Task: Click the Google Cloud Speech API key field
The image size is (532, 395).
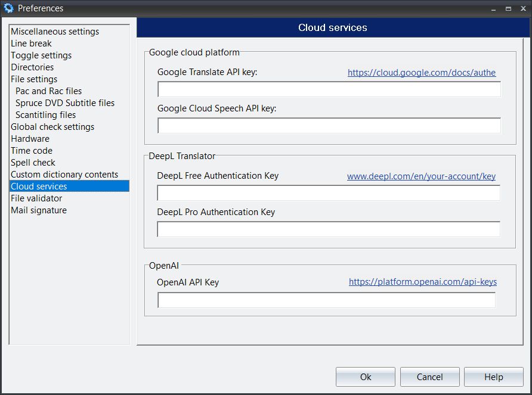Action: [x=329, y=126]
